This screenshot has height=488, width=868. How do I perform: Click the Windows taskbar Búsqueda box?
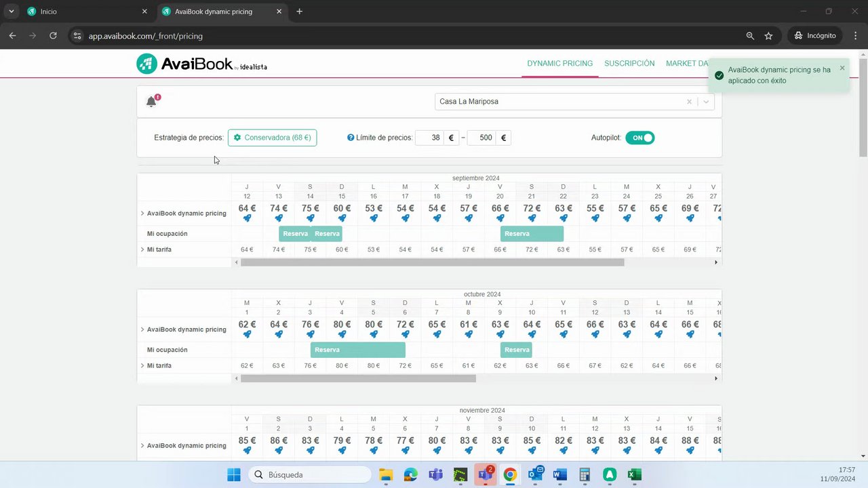click(311, 474)
